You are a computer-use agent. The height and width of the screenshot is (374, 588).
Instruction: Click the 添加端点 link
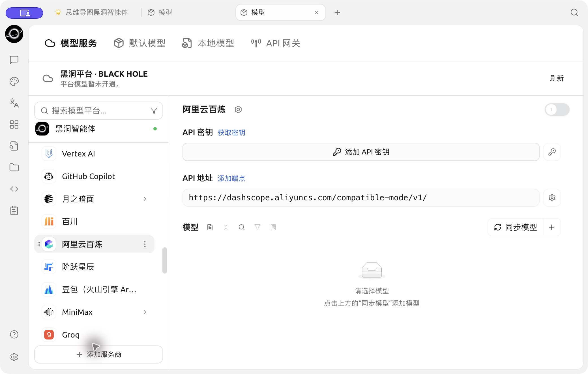(231, 178)
